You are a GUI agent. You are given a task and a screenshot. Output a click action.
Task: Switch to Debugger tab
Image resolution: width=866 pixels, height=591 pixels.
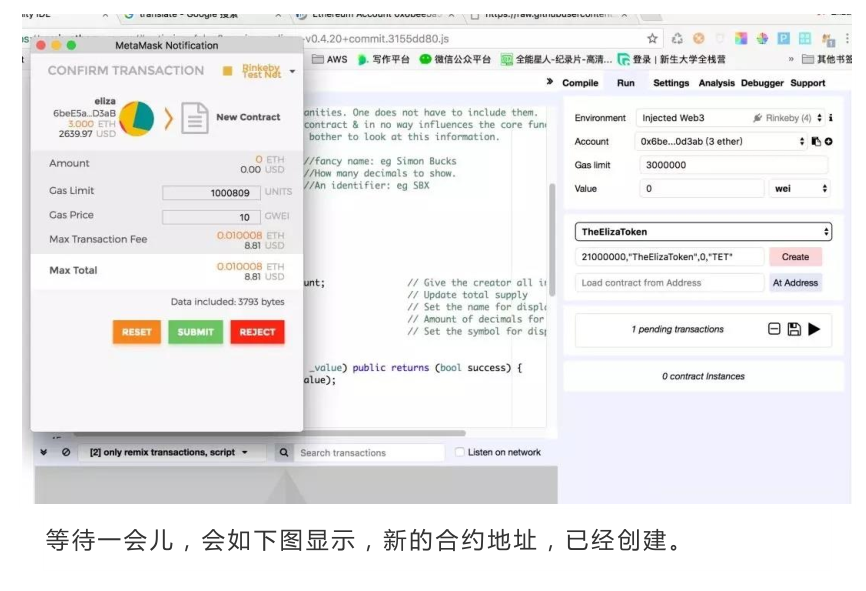point(762,83)
